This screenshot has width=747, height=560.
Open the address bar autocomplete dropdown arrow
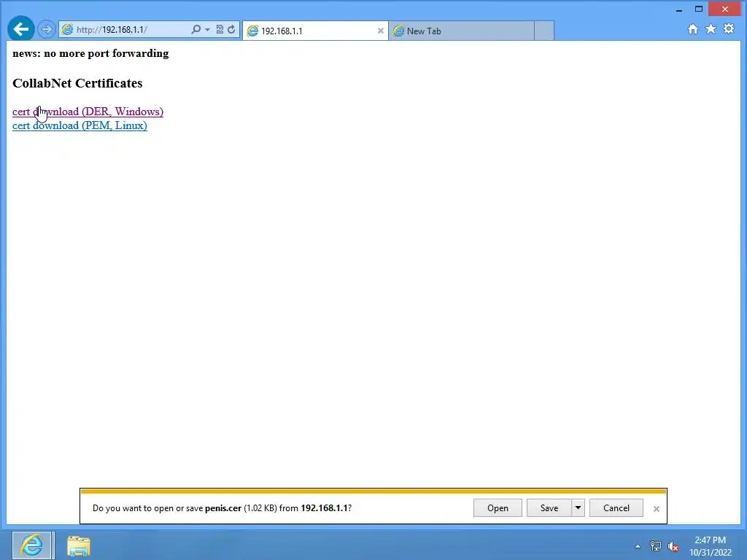tap(207, 29)
